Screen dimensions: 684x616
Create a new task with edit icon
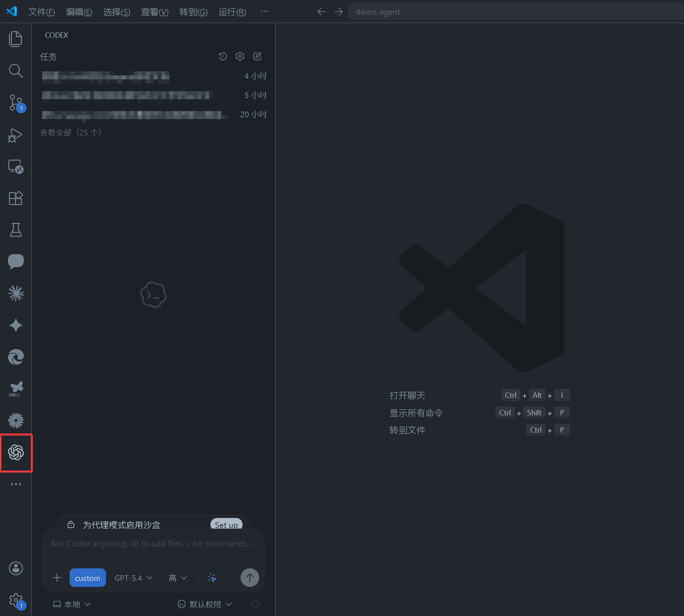tap(257, 56)
